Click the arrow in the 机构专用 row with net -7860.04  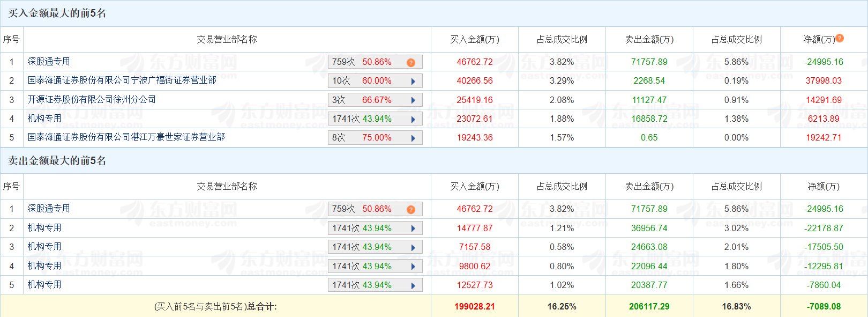click(x=413, y=286)
